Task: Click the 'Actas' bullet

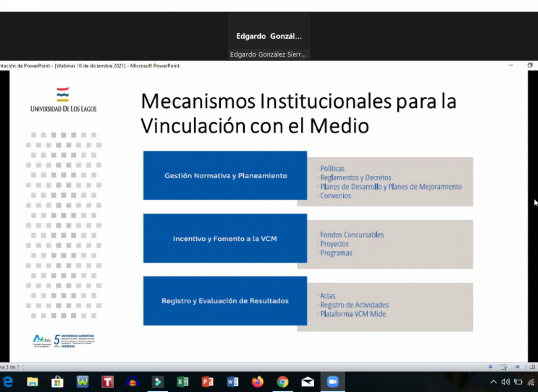Action: click(x=327, y=296)
